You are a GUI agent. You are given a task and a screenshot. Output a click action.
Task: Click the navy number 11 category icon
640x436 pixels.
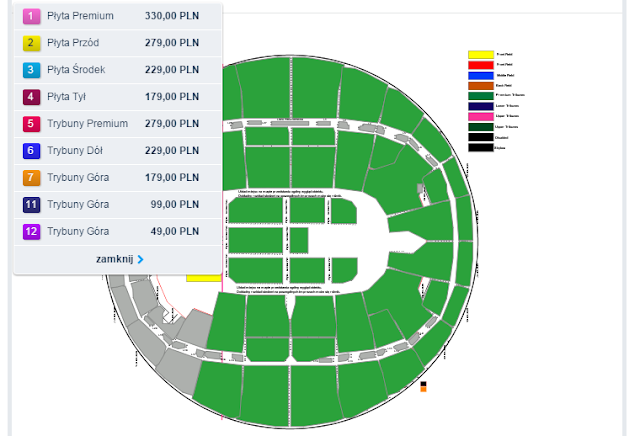click(31, 205)
